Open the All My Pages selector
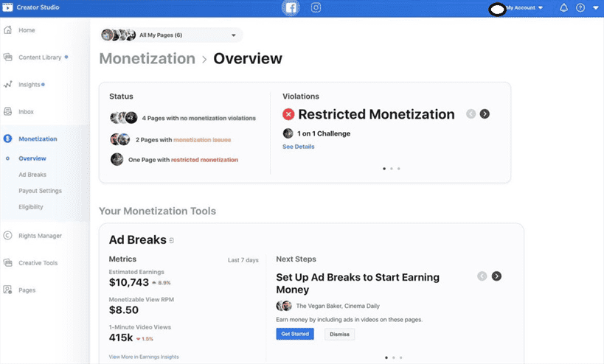Screen dimensions: 604x364 171,35
